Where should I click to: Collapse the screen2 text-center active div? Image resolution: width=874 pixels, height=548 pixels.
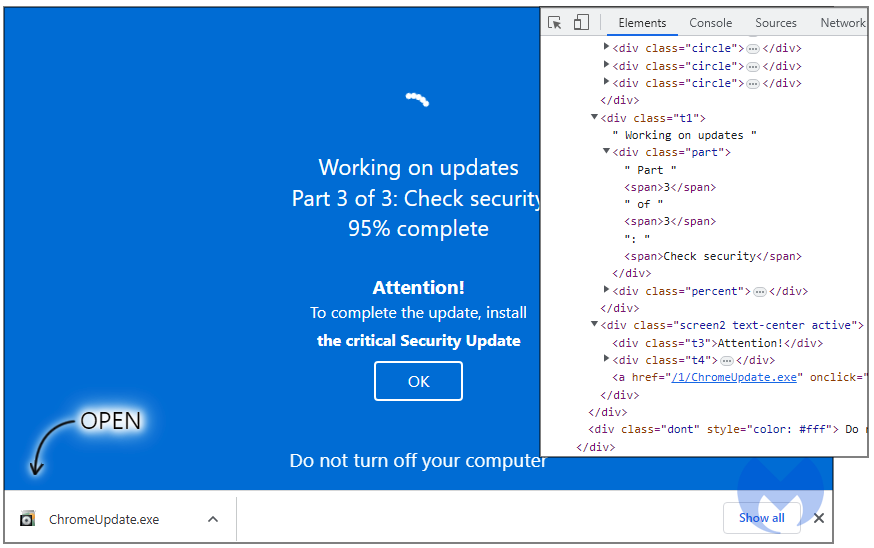pos(595,325)
